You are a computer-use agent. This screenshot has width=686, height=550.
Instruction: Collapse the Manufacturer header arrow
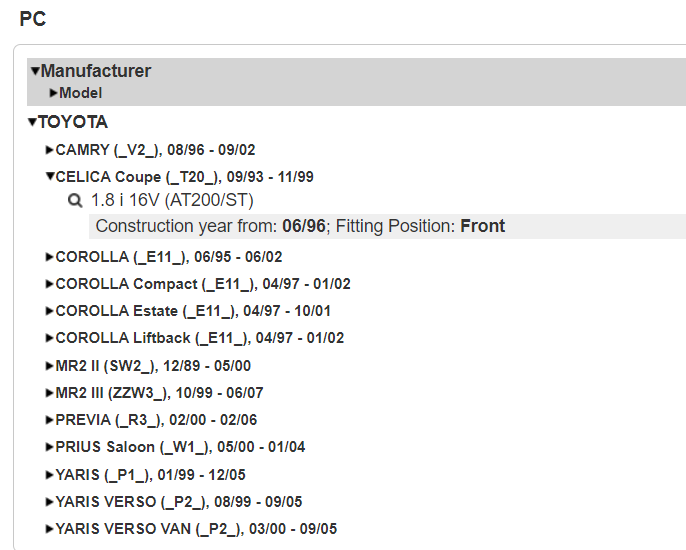click(x=35, y=71)
